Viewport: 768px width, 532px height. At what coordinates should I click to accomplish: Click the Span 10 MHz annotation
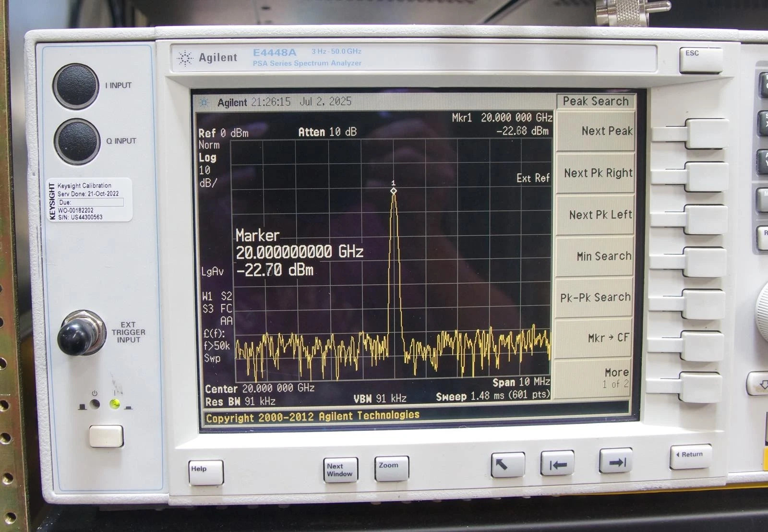521,382
